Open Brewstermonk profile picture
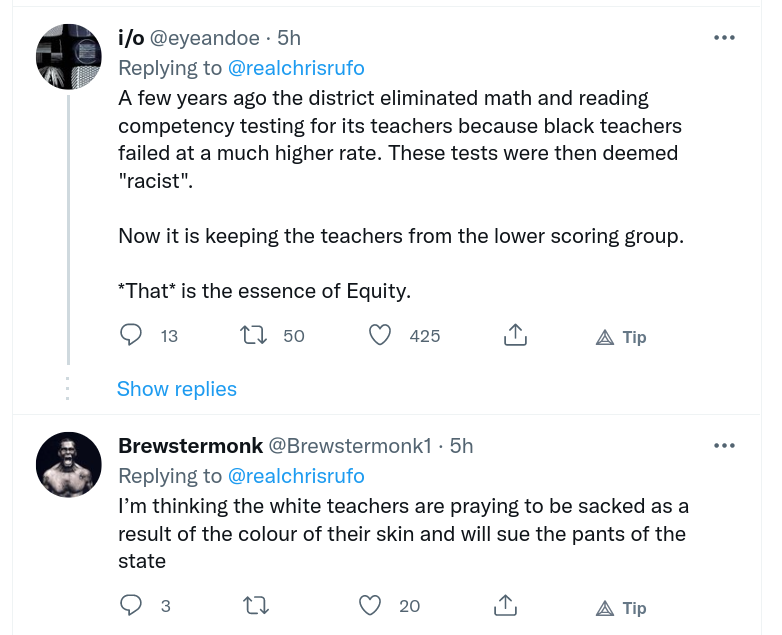 pyautogui.click(x=69, y=464)
